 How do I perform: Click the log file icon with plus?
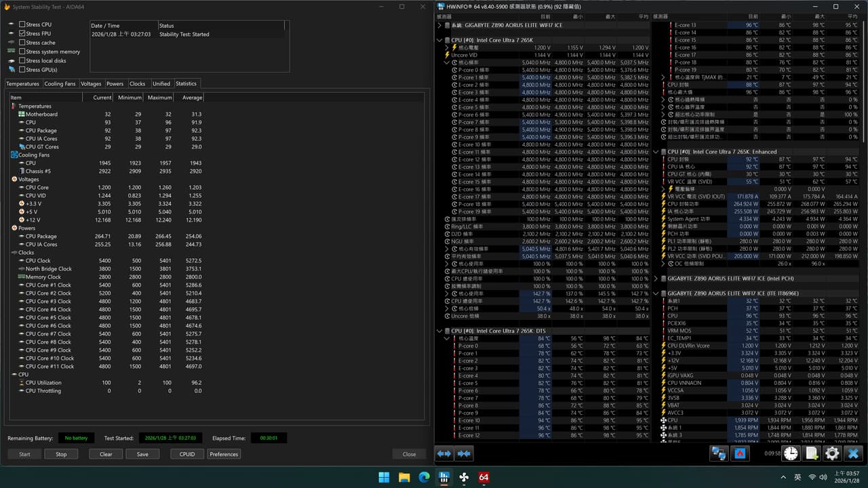tap(812, 453)
